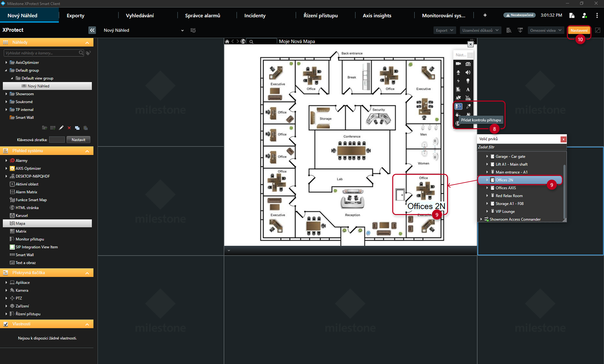Go to the Řízení přístupu tab
Viewport: 604px width, 364px height.
click(321, 15)
